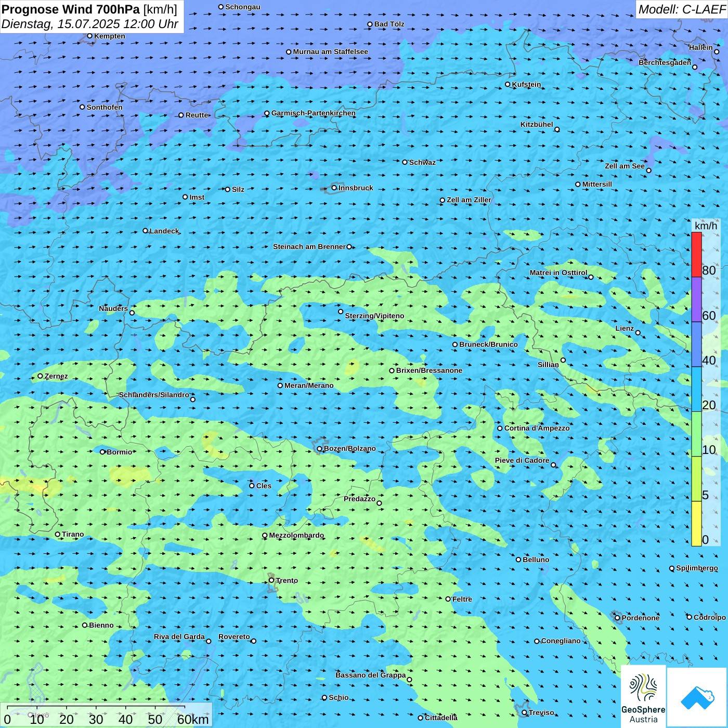Click the yellow segment of the wind legend
The height and width of the screenshot is (728, 728).
696,524
